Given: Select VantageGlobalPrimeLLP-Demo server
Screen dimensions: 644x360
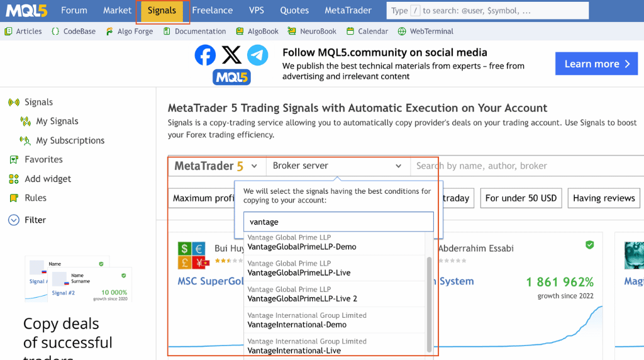Looking at the screenshot, I should click(x=335, y=242).
